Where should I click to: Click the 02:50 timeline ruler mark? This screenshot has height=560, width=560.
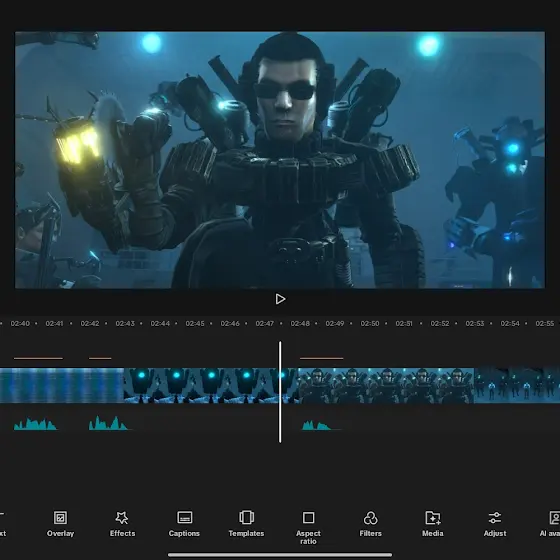point(370,324)
